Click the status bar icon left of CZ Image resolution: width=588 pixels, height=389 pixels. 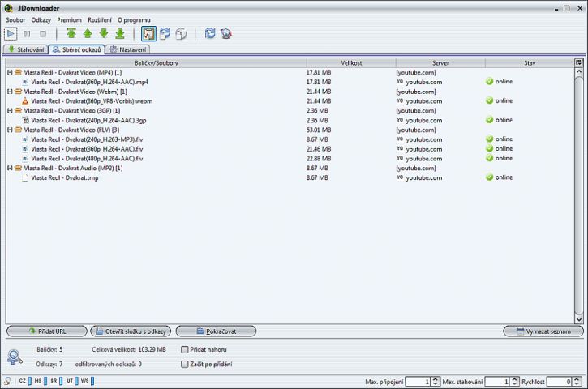coord(7,381)
